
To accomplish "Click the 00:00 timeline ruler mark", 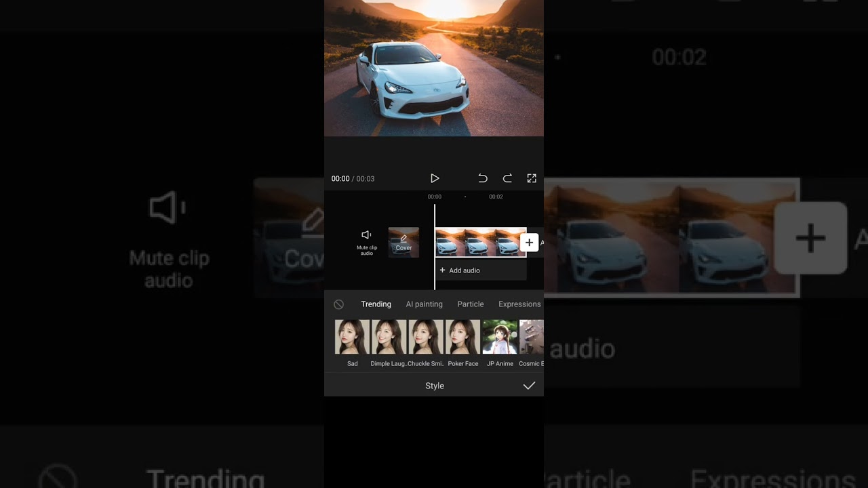I will pyautogui.click(x=435, y=197).
